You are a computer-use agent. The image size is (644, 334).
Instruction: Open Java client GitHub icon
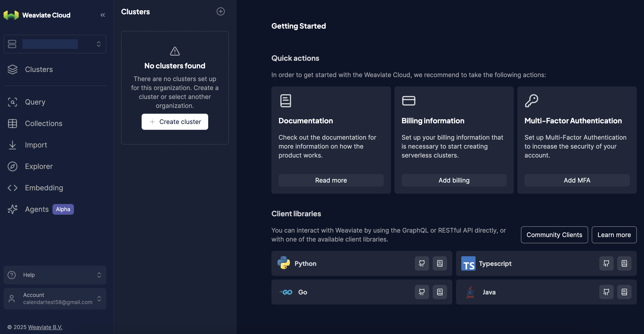pyautogui.click(x=606, y=292)
